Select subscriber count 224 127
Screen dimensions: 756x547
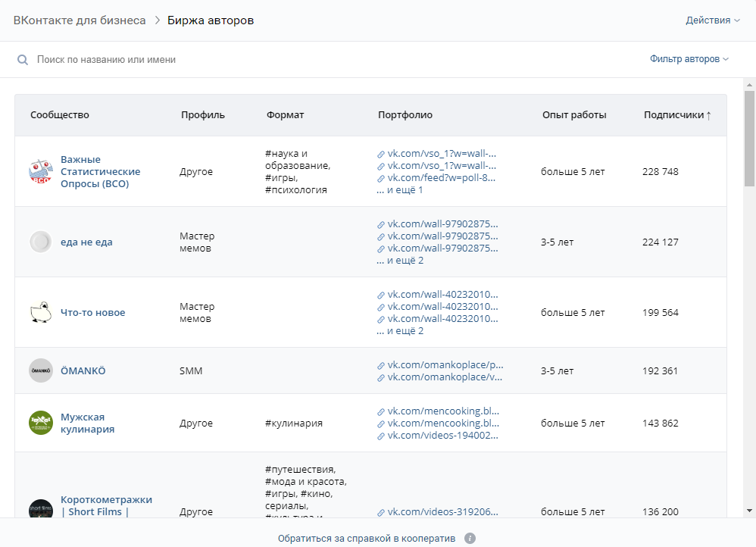coord(661,242)
